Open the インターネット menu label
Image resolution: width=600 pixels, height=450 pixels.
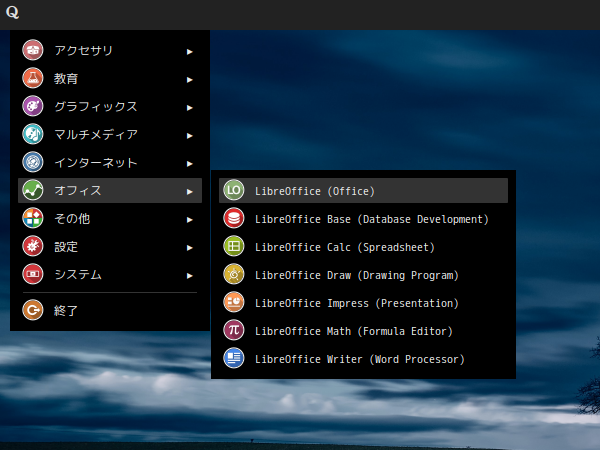pos(96,163)
